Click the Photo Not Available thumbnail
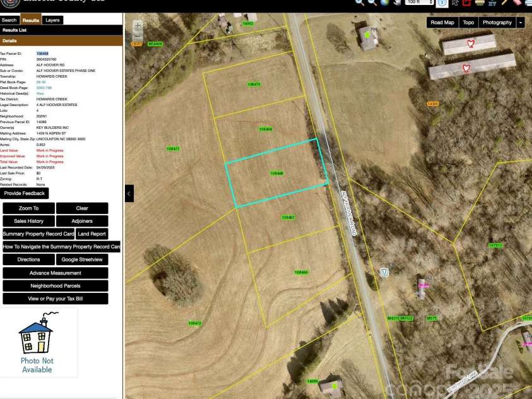Screen dimensions: 532x399 click(37, 343)
